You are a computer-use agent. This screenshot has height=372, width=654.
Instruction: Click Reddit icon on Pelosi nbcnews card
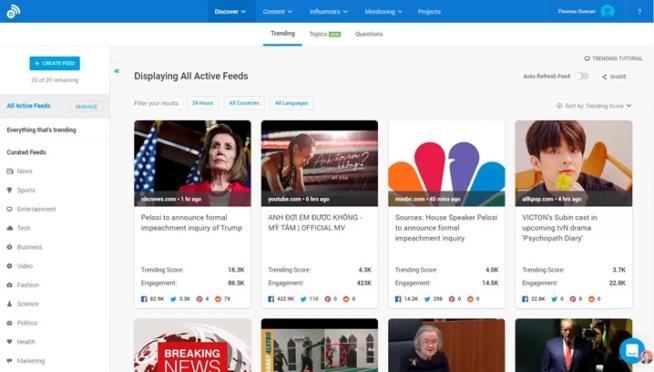[218, 299]
